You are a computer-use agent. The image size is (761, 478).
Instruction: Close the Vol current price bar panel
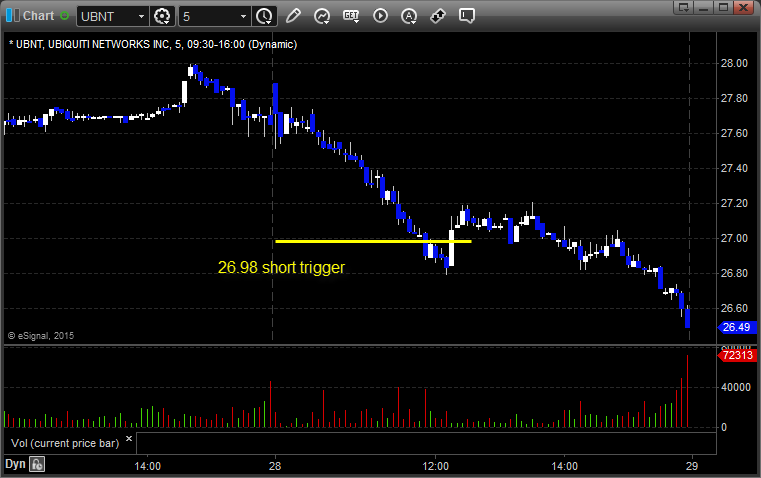coord(129,439)
